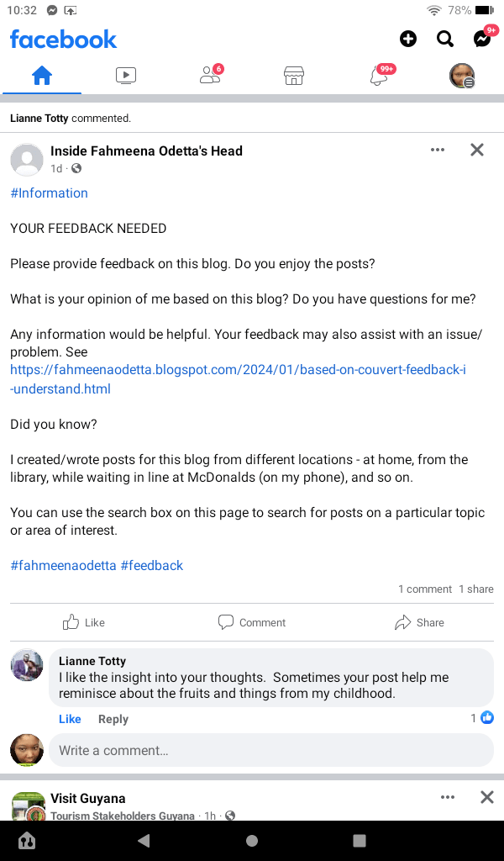Toggle Like on the feedback post
Screen dimensions: 504x861
tap(84, 622)
